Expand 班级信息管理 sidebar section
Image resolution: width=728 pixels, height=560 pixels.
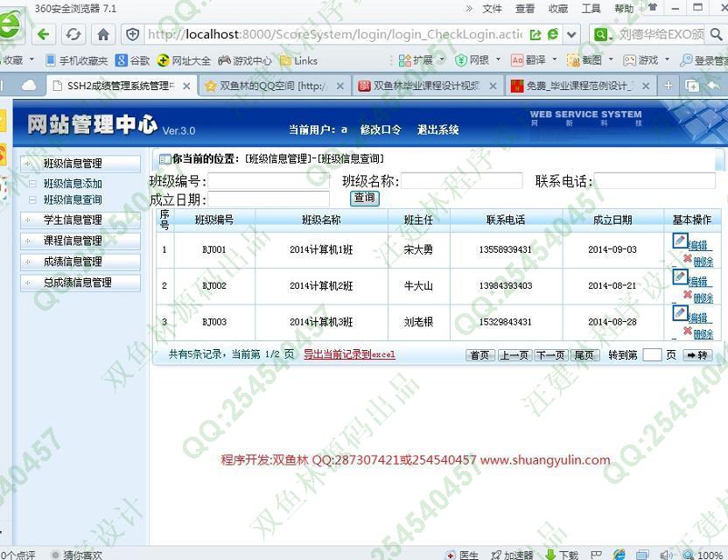click(80, 164)
